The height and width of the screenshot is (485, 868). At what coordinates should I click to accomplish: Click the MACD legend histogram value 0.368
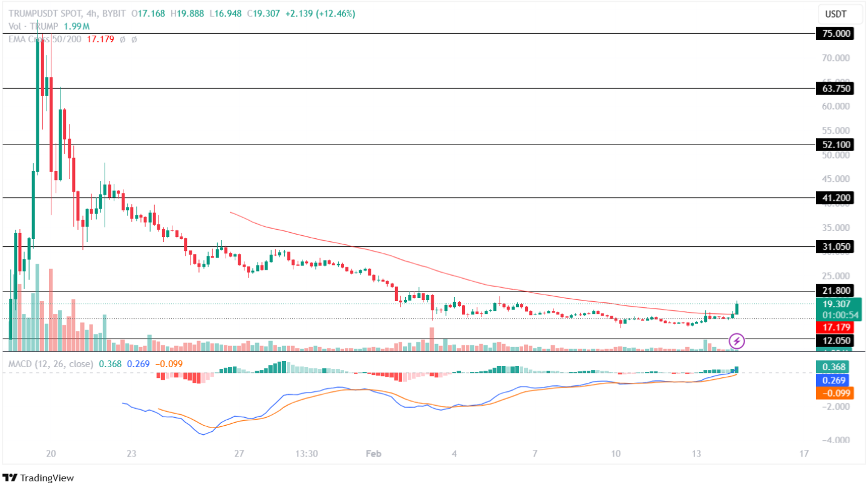coord(110,364)
